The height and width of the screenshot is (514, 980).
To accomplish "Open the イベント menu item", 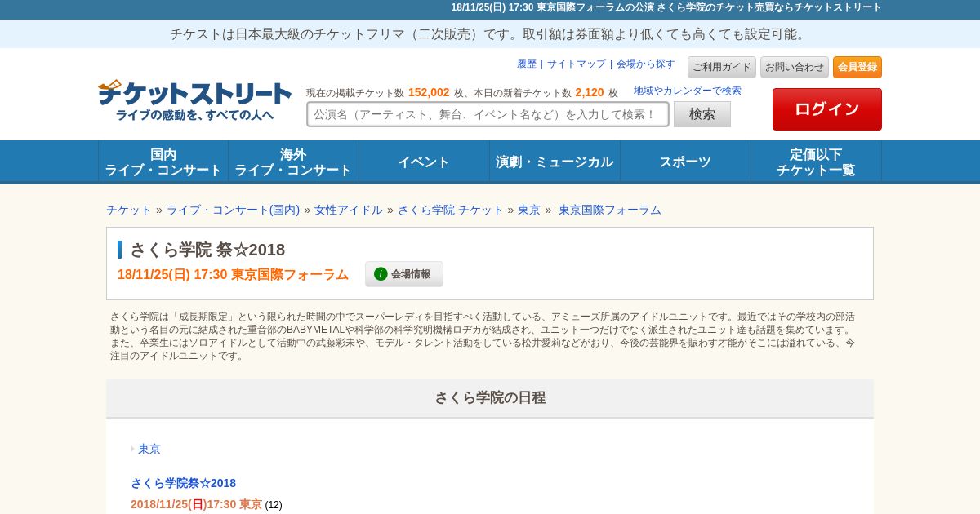I will tap(425, 162).
